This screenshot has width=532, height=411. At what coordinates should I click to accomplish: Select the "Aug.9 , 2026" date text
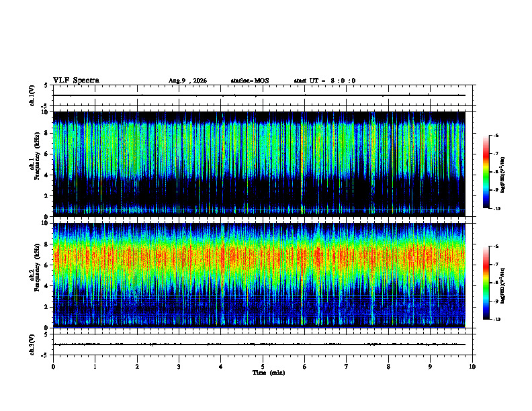point(187,81)
